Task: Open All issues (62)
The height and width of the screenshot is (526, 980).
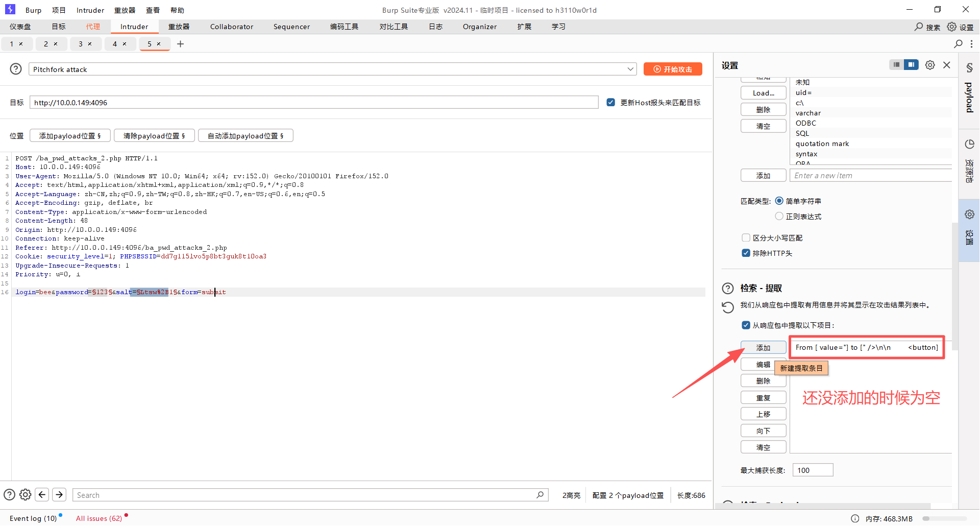Action: coord(99,518)
